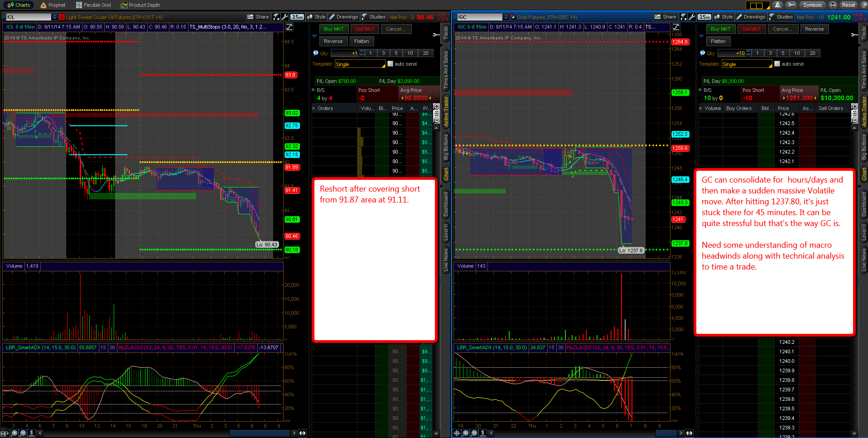Enable auto send in the /GC panel

point(777,64)
